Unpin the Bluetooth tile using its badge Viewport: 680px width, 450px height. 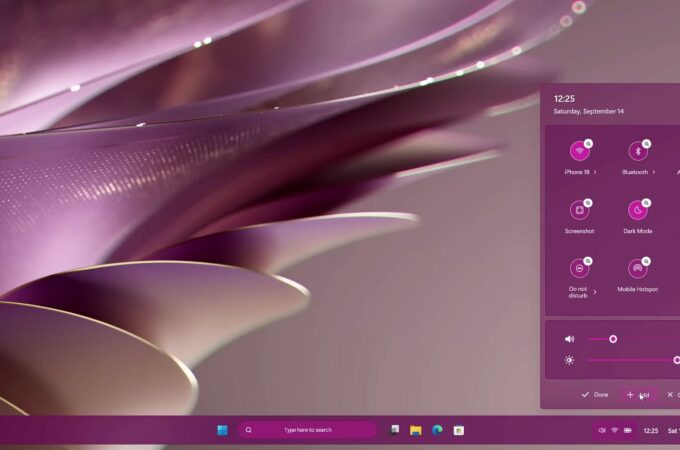point(647,144)
